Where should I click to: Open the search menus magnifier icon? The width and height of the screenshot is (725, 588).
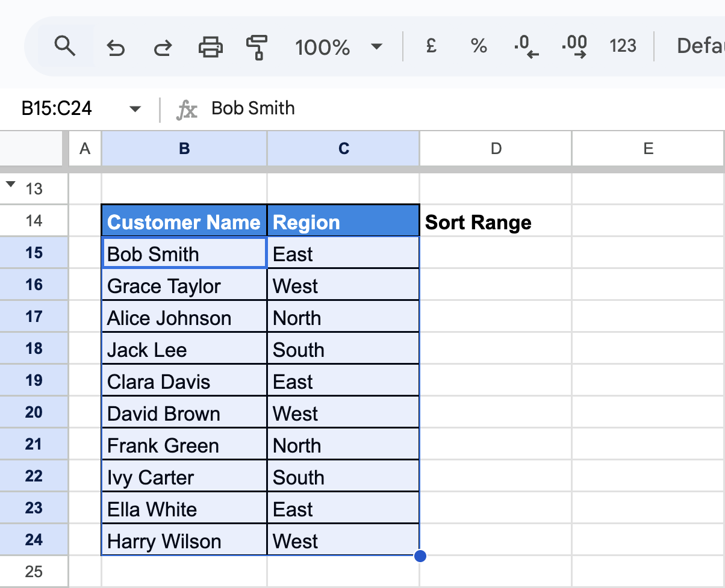click(64, 46)
